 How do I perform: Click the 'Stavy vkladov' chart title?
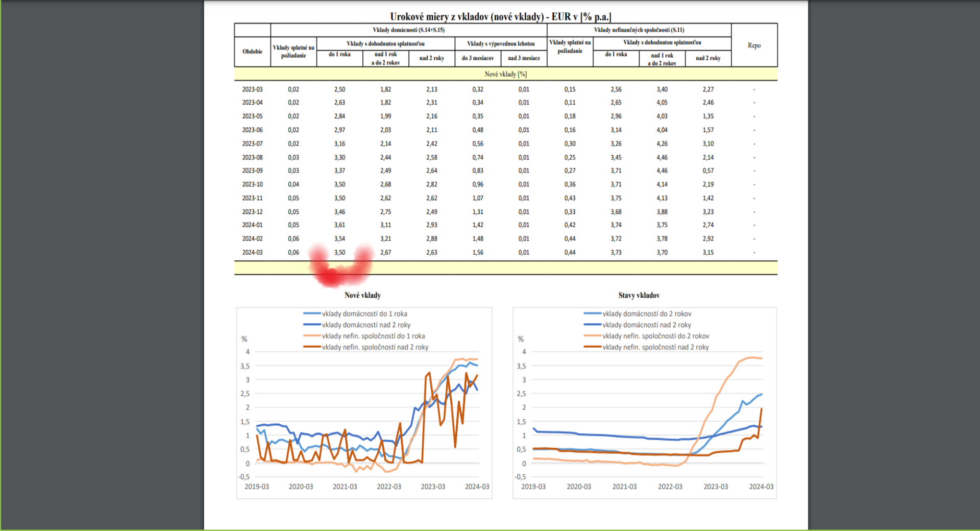coord(639,295)
